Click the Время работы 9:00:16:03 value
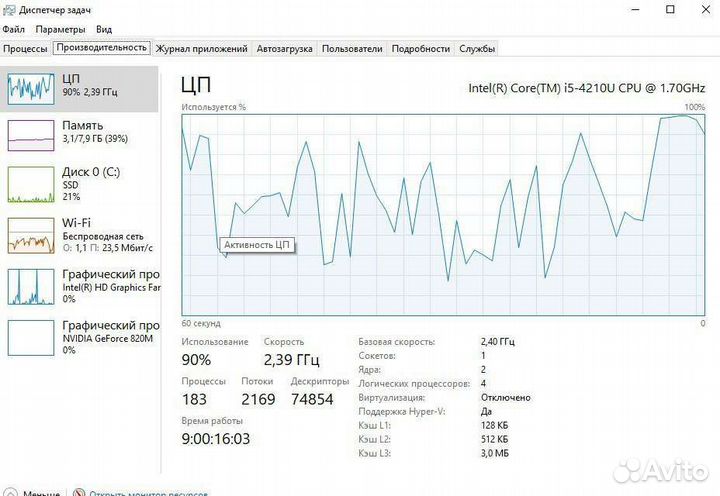Screen dimensions: 720x496 (216, 439)
